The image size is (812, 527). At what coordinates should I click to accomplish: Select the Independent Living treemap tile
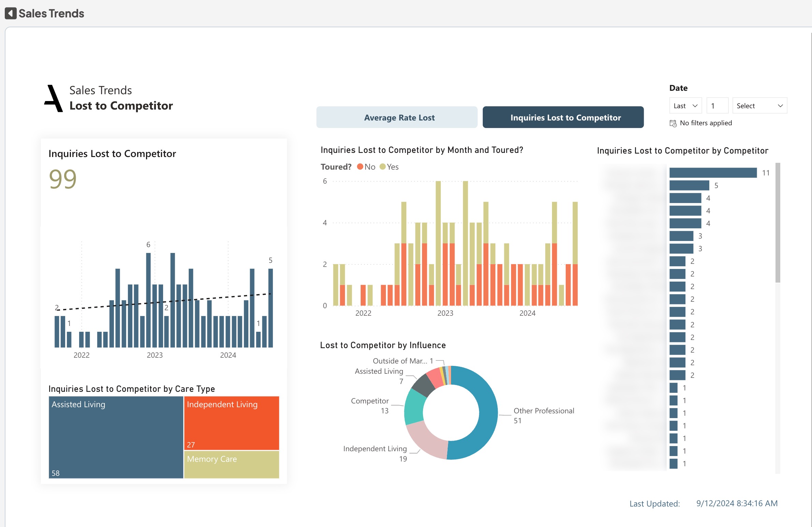(231, 423)
